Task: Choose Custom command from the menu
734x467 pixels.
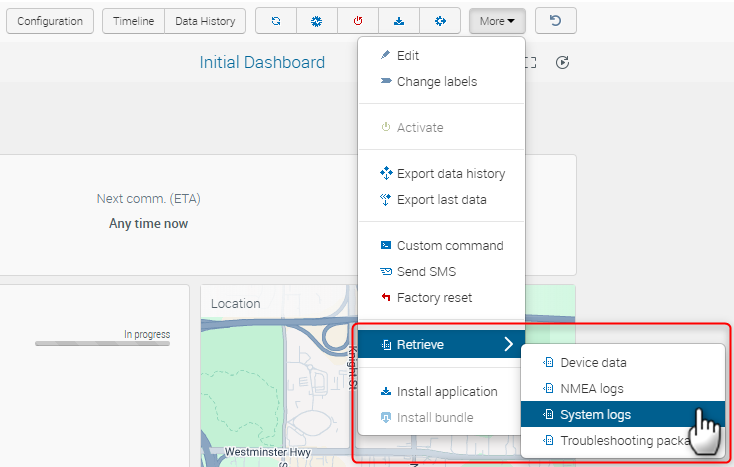Action: click(449, 246)
